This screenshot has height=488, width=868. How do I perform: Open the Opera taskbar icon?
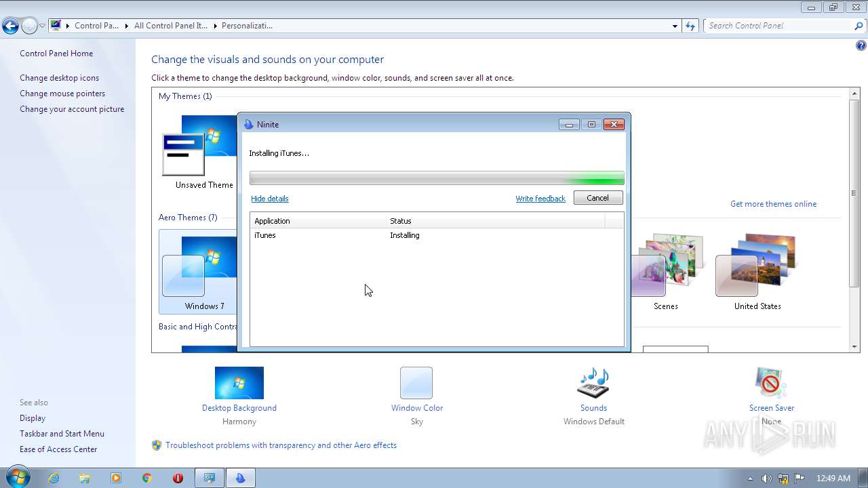178,478
